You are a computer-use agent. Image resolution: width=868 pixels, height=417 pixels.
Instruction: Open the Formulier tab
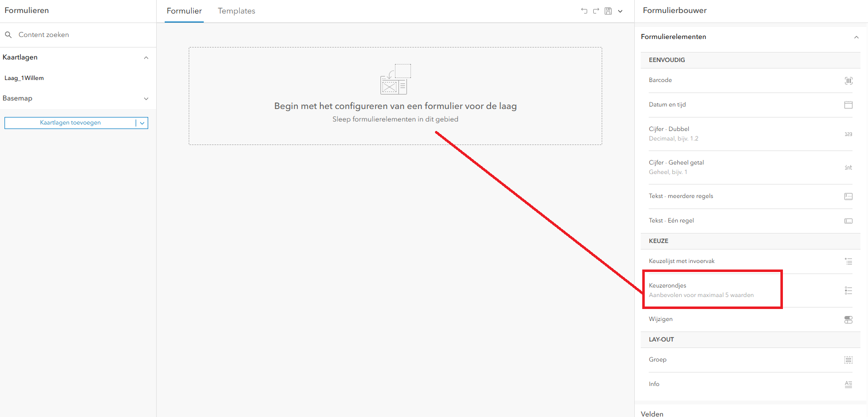tap(184, 11)
